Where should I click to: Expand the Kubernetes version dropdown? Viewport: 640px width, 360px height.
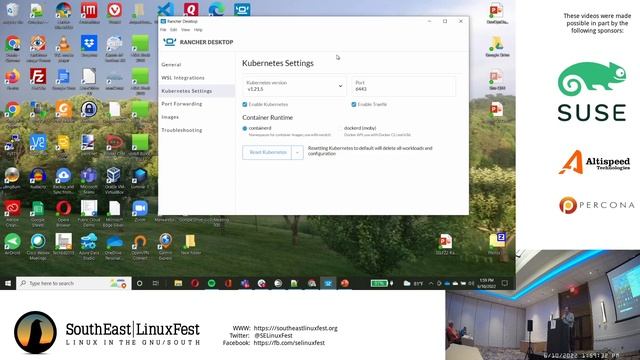[294, 86]
